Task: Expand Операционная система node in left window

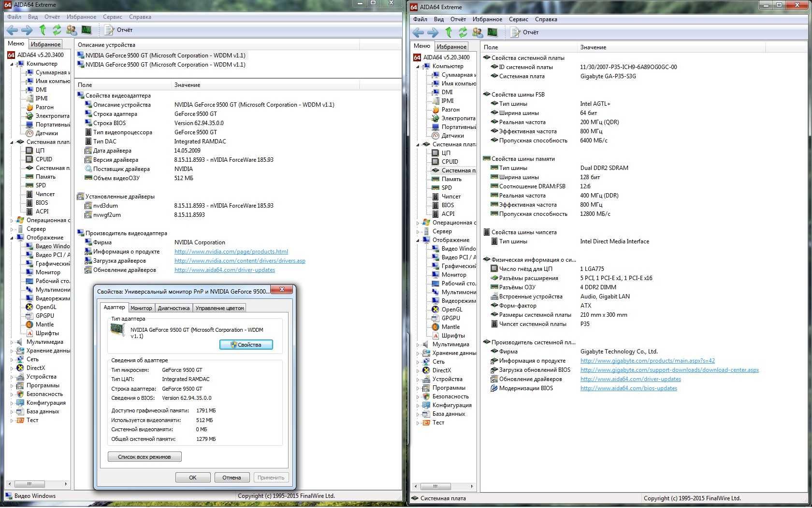Action: 12,220
